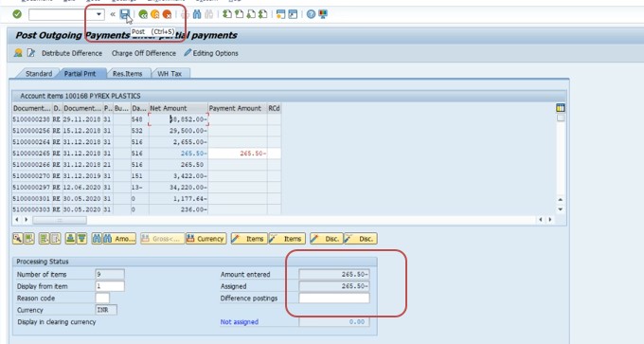
Task: Click Amount entered value 265.50-
Action: point(334,274)
